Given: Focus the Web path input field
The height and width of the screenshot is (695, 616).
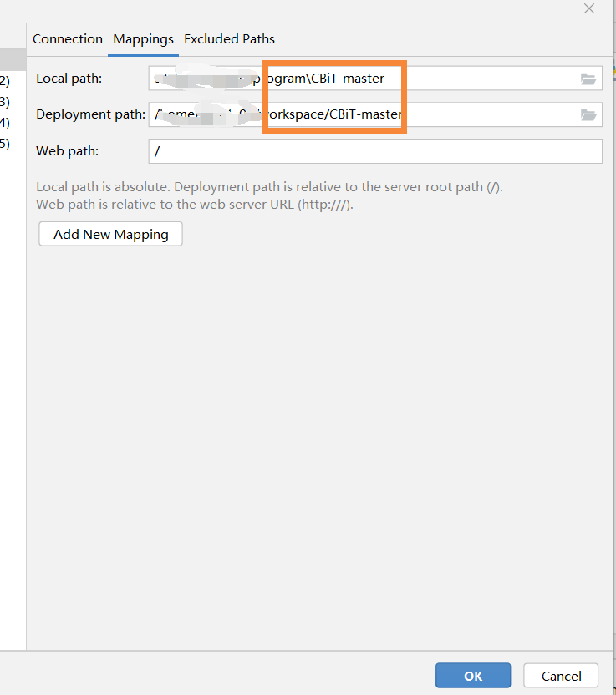Looking at the screenshot, I should pyautogui.click(x=374, y=151).
